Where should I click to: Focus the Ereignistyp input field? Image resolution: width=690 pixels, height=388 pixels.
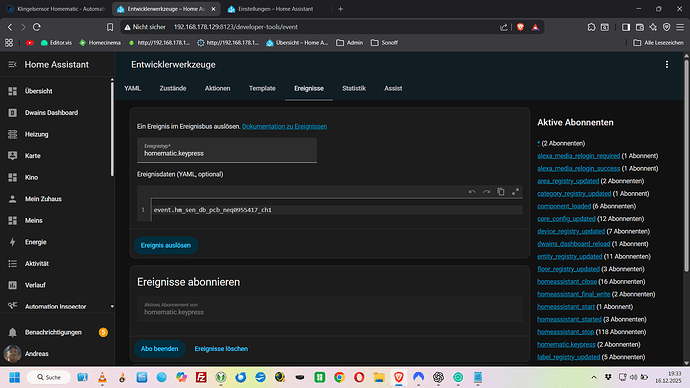[x=227, y=150]
